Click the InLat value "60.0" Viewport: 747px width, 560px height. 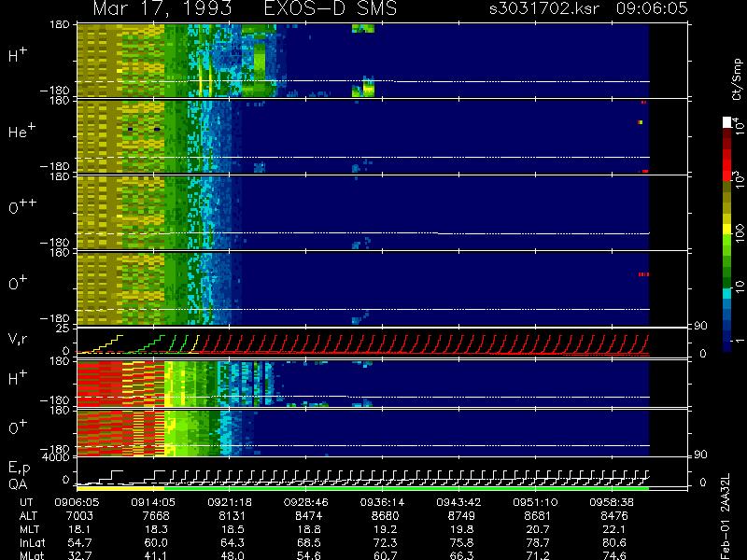[156, 542]
